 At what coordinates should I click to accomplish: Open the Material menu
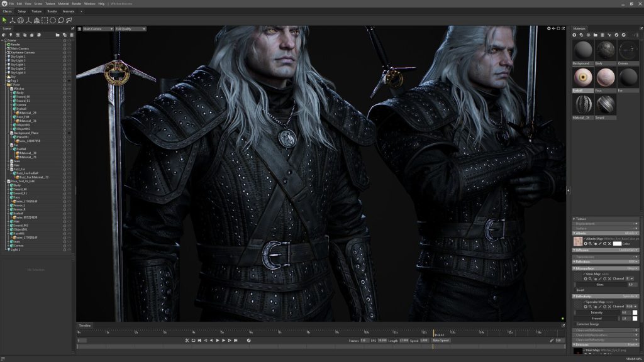(x=64, y=4)
